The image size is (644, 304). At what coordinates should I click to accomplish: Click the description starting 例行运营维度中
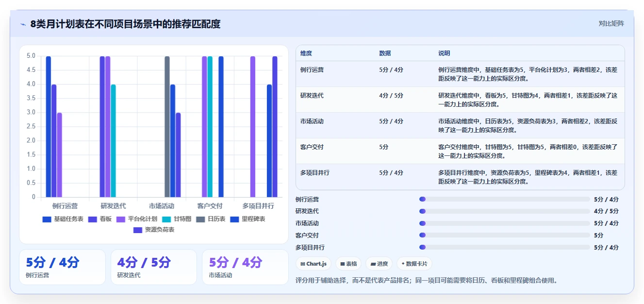528,74
